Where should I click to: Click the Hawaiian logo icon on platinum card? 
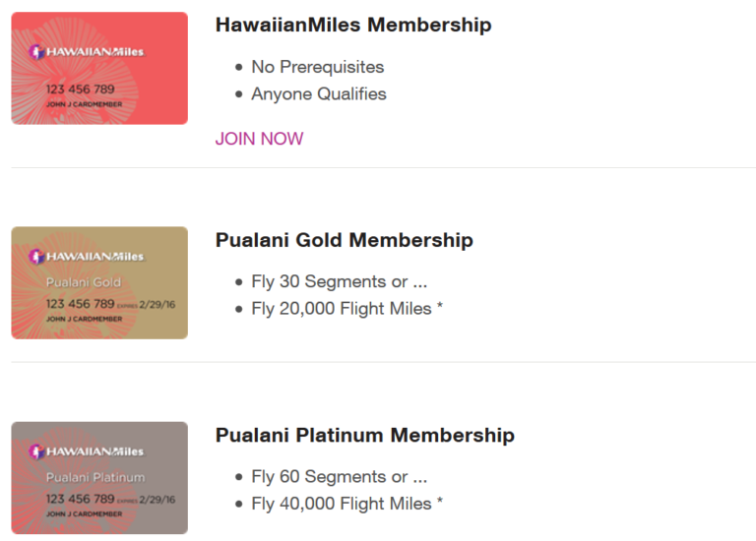pyautogui.click(x=36, y=451)
